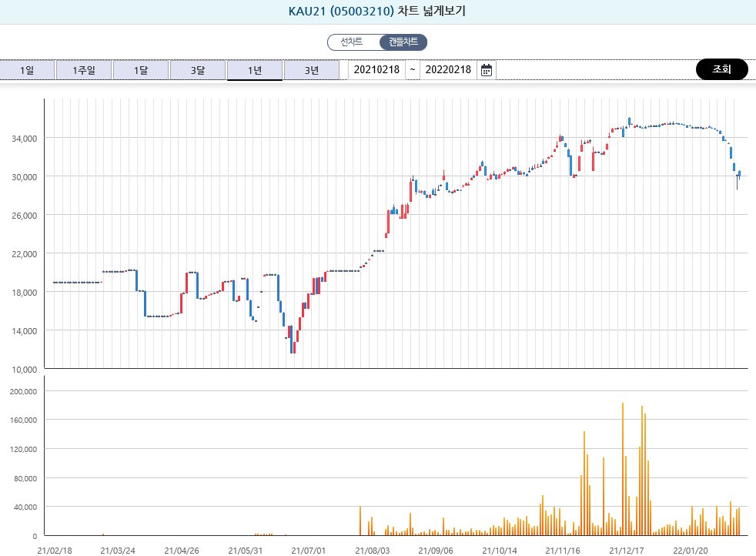
Task: Select the 1달 period tab
Action: [141, 70]
